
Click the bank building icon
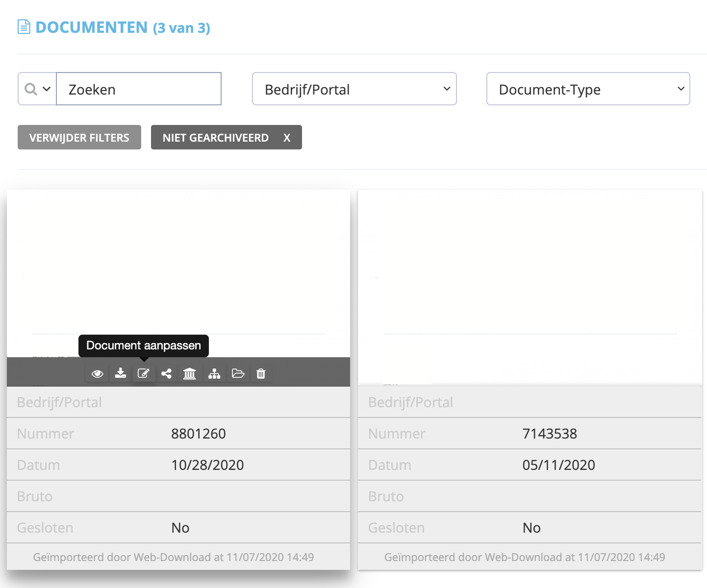pos(189,374)
